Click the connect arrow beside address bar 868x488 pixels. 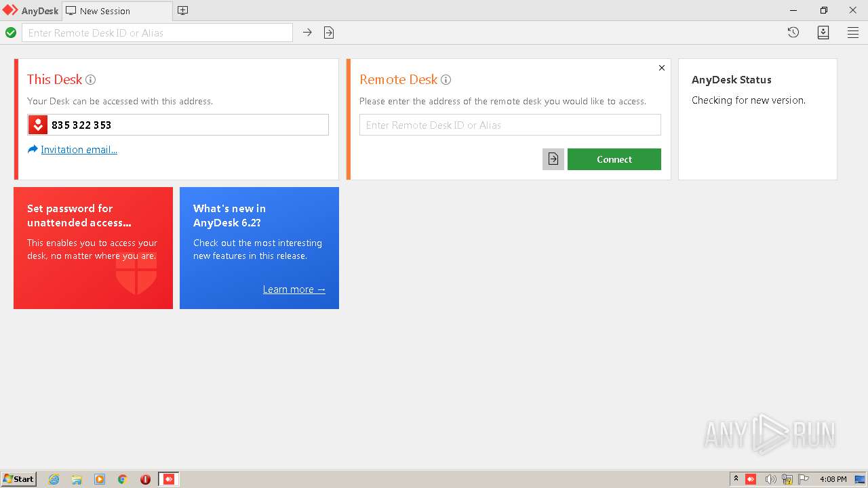(x=307, y=33)
